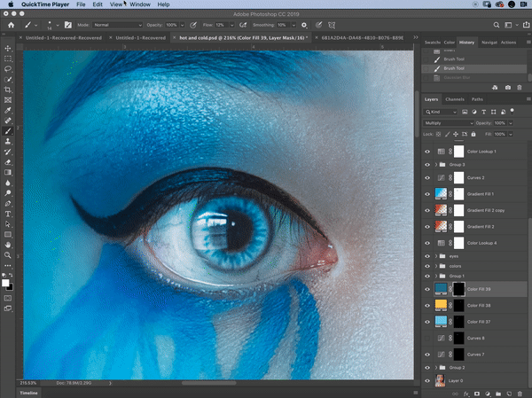Open the Window menu
The image size is (532, 398).
click(x=140, y=4)
